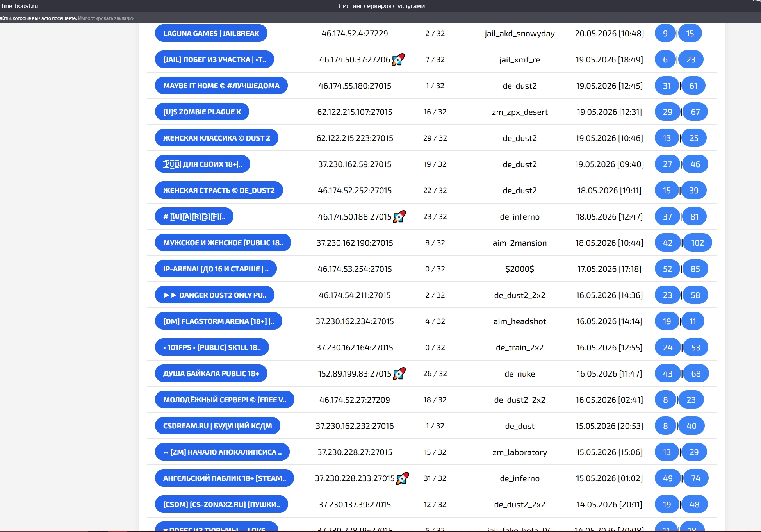Click the 9 badge on LAGUNA GAMES row
The width and height of the screenshot is (761, 532).
665,33
